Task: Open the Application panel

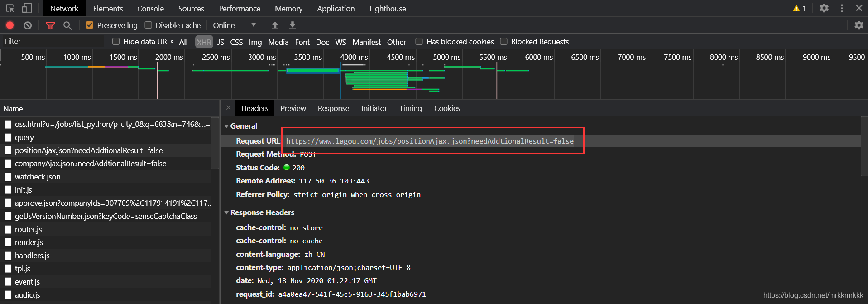Action: [336, 9]
